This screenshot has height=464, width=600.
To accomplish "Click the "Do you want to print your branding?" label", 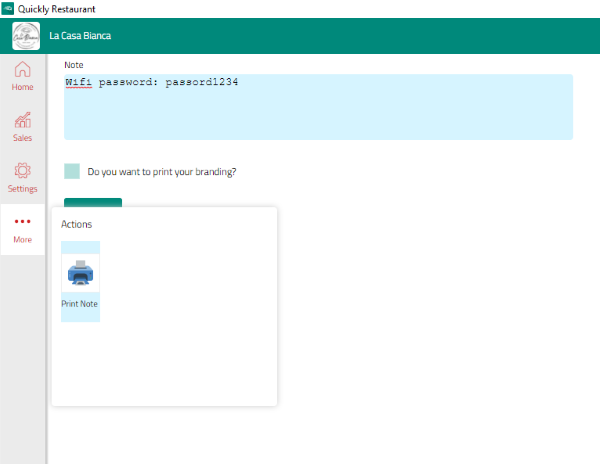I will coord(162,172).
